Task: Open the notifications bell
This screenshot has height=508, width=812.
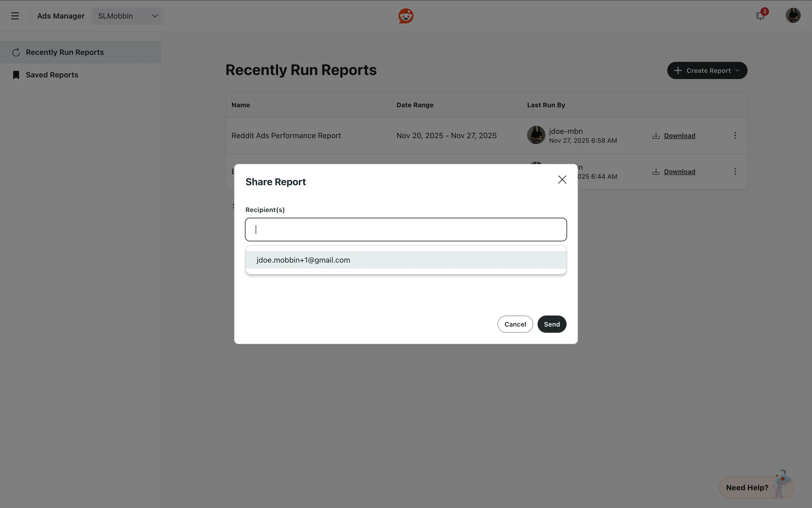Action: pyautogui.click(x=760, y=16)
